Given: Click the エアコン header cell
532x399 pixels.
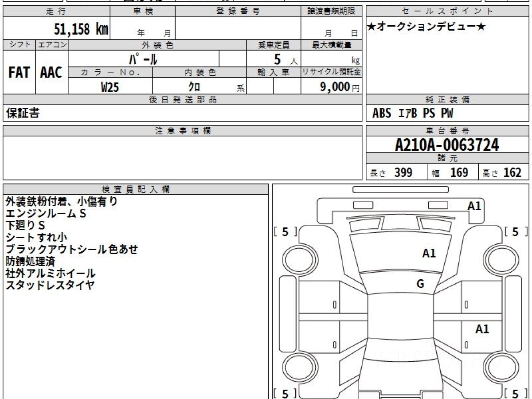Looking at the screenshot, I should point(52,45).
